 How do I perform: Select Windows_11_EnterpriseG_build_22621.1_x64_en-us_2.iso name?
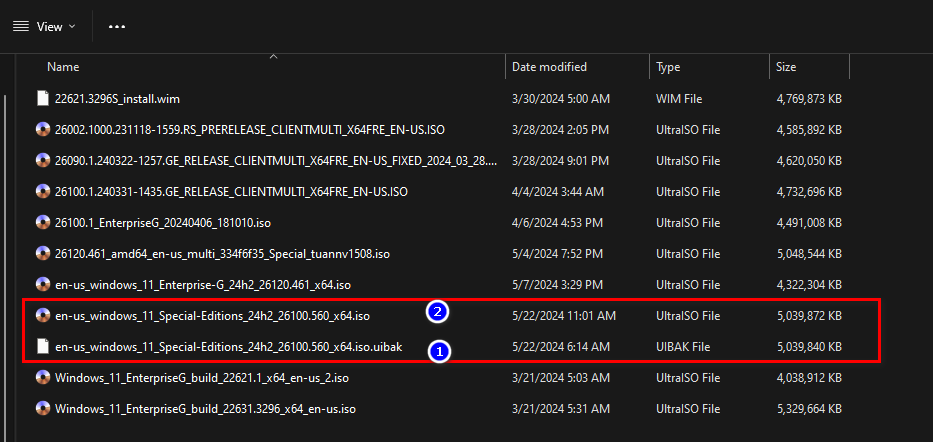(202, 378)
